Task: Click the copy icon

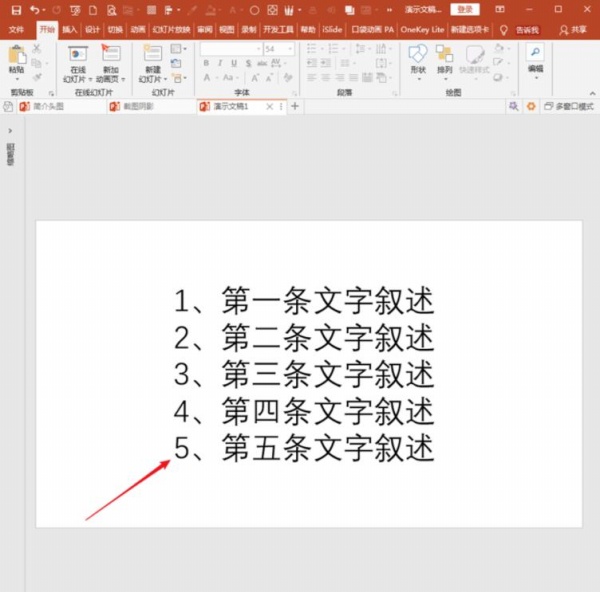Action: tap(36, 63)
